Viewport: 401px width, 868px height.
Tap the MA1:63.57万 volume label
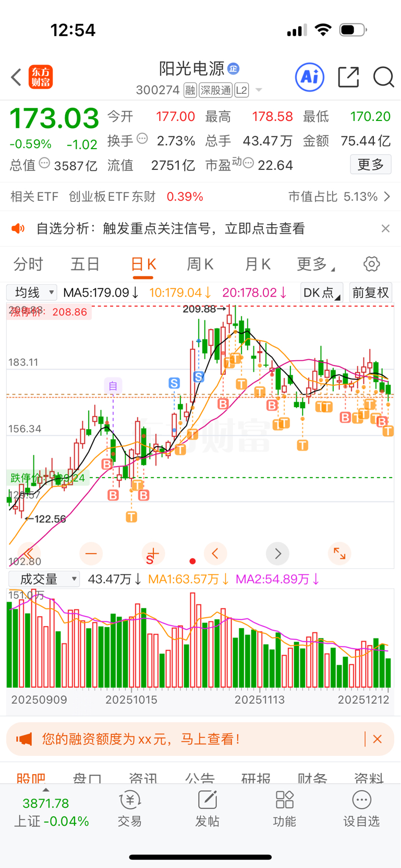(189, 579)
